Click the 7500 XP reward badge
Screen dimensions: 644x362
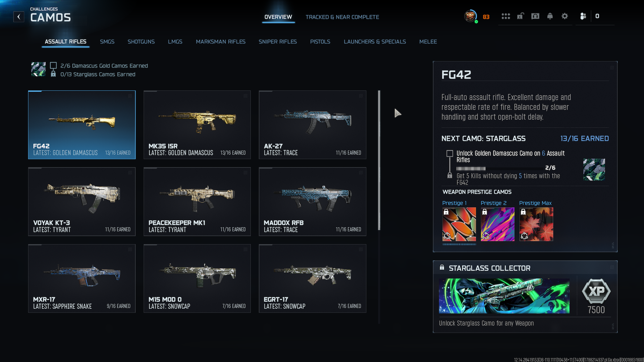pos(596,296)
